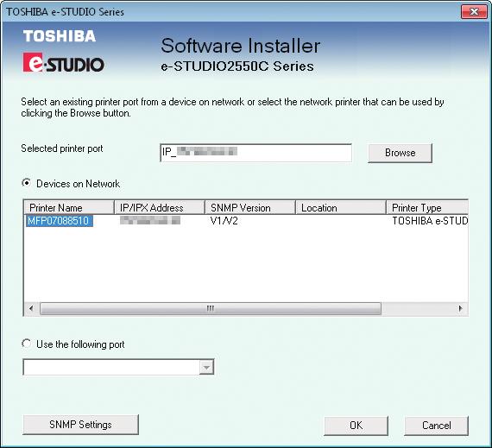Click the scroll right arrow of device list
The height and width of the screenshot is (448, 492).
coord(460,308)
